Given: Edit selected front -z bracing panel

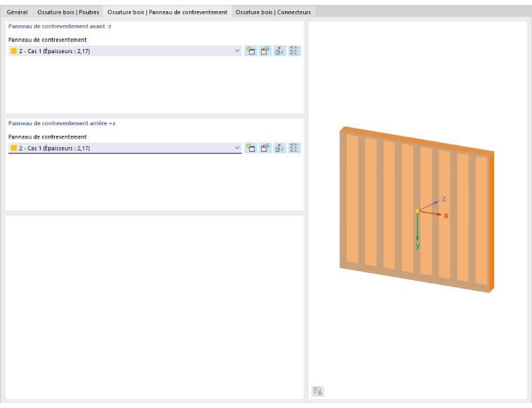Looking at the screenshot, I should click(265, 51).
